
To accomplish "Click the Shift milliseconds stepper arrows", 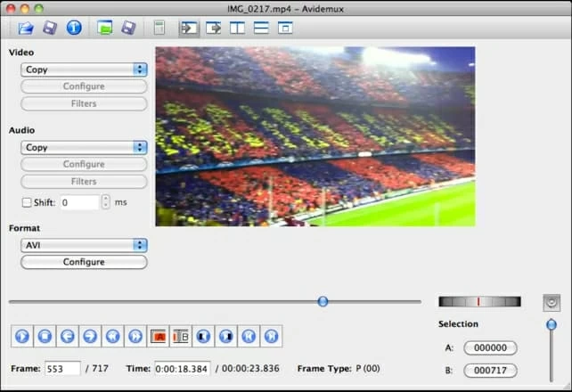I will [106, 202].
